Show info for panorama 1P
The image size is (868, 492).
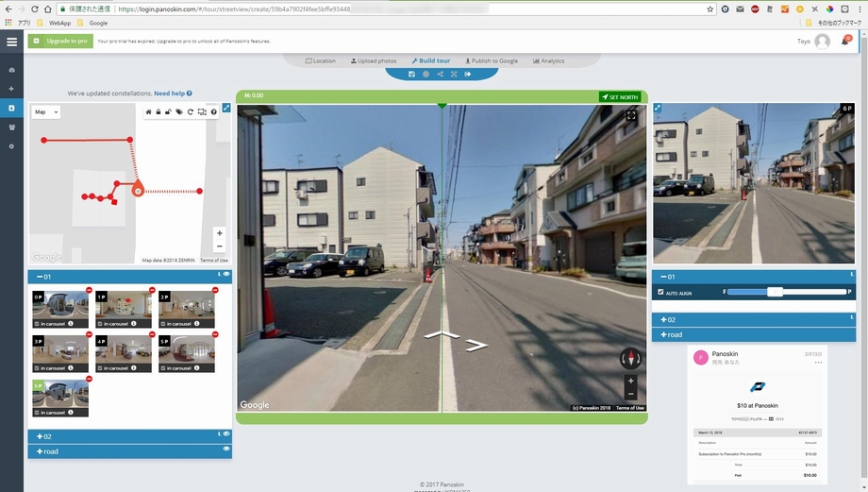(x=133, y=324)
